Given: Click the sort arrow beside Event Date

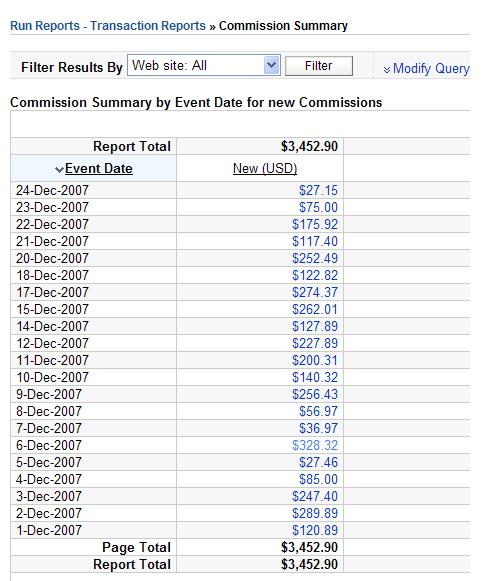Looking at the screenshot, I should tap(59, 170).
